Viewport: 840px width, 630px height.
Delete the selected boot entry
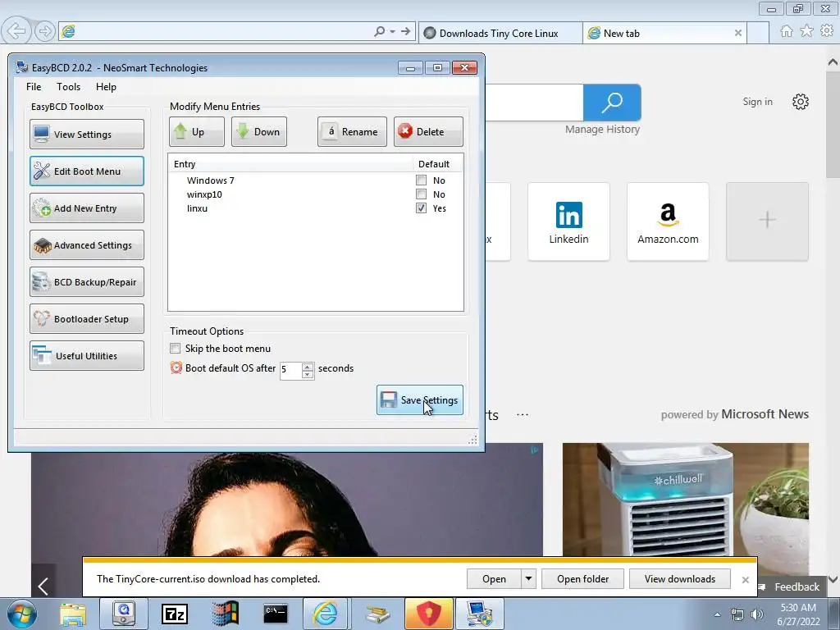click(x=428, y=132)
